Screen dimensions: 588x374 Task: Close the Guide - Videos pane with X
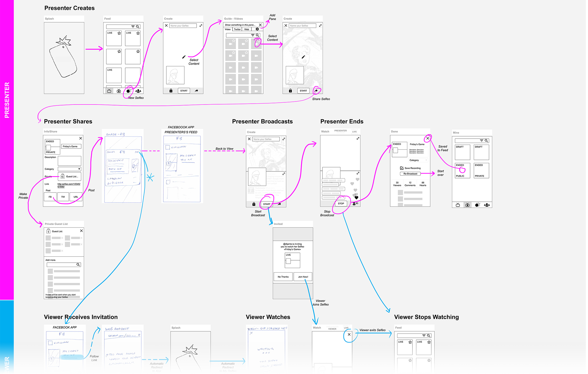pyautogui.click(x=260, y=25)
